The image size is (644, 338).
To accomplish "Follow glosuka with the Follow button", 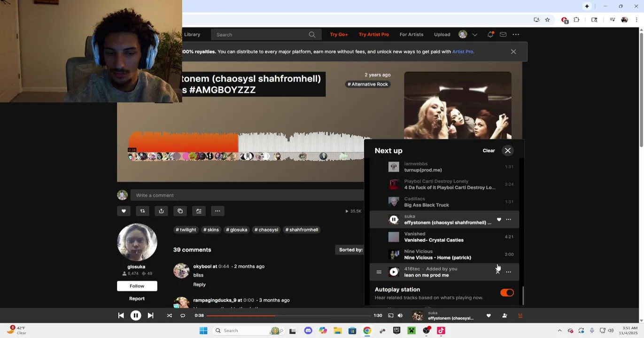I will coord(137,286).
